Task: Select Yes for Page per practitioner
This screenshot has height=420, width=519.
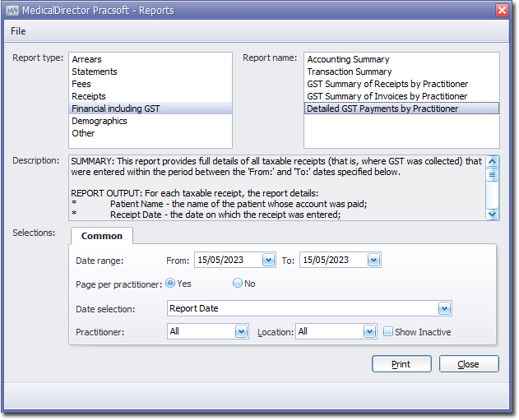Action: pyautogui.click(x=171, y=283)
